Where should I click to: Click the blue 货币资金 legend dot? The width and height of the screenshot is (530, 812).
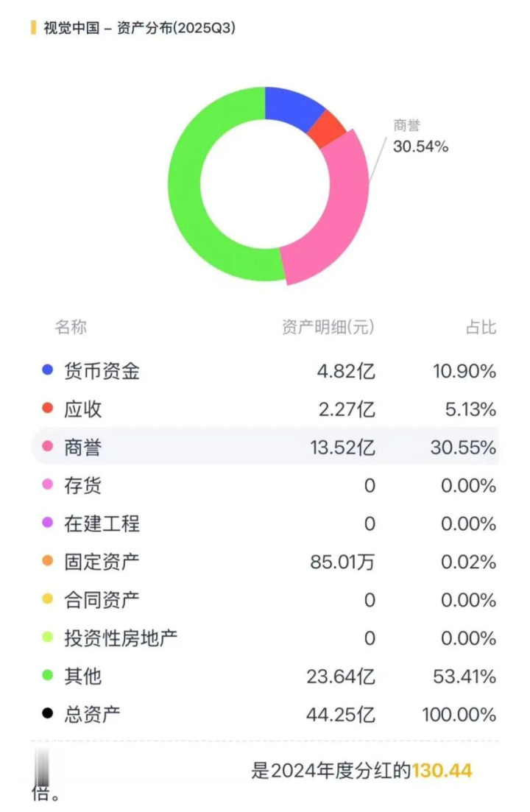48,370
